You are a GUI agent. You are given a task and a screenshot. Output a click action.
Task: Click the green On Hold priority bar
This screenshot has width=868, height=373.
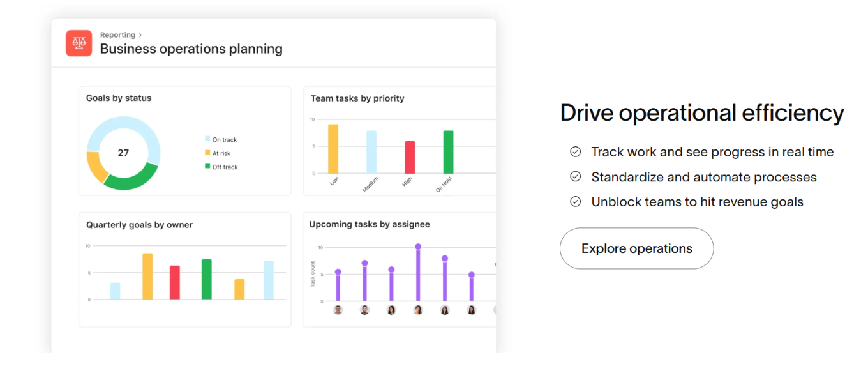[x=448, y=152]
